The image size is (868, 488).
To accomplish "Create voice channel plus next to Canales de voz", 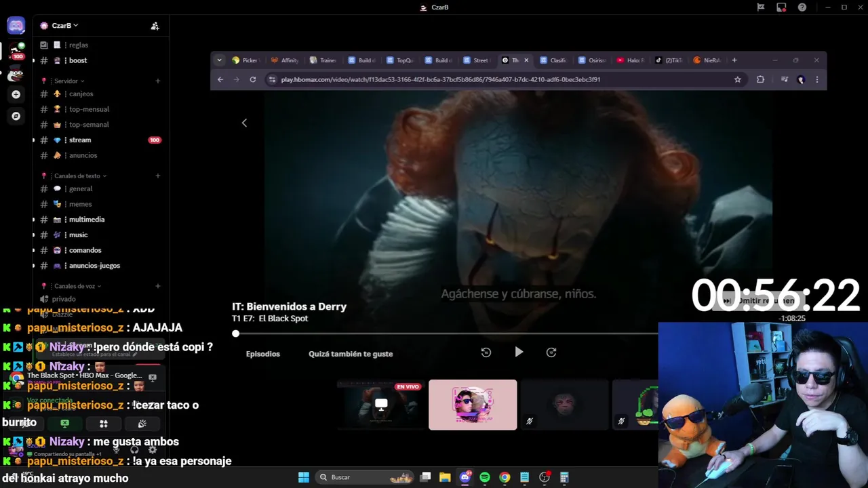I will pyautogui.click(x=158, y=286).
